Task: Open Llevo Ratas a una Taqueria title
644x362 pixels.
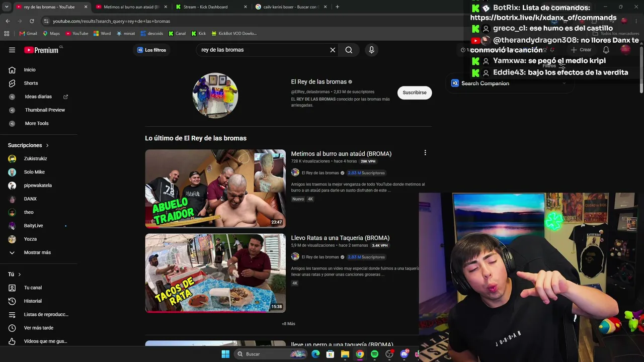Action: pos(340,238)
